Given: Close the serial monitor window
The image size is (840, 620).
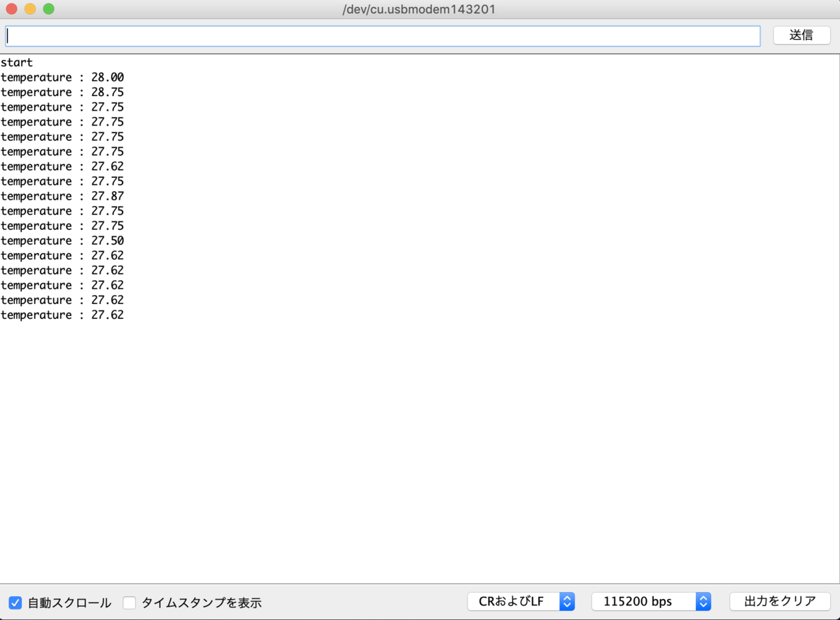Looking at the screenshot, I should (12, 9).
